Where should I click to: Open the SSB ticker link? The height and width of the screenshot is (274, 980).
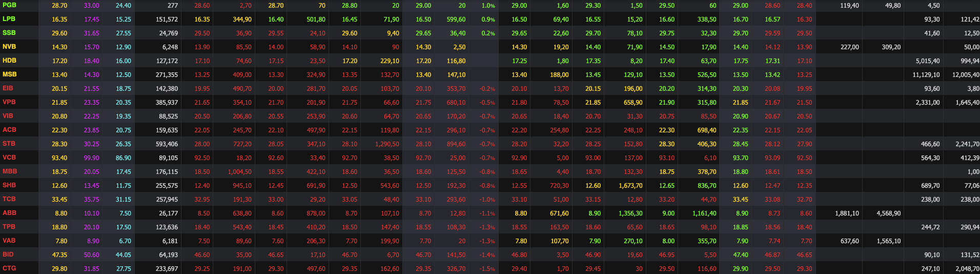pos(9,33)
